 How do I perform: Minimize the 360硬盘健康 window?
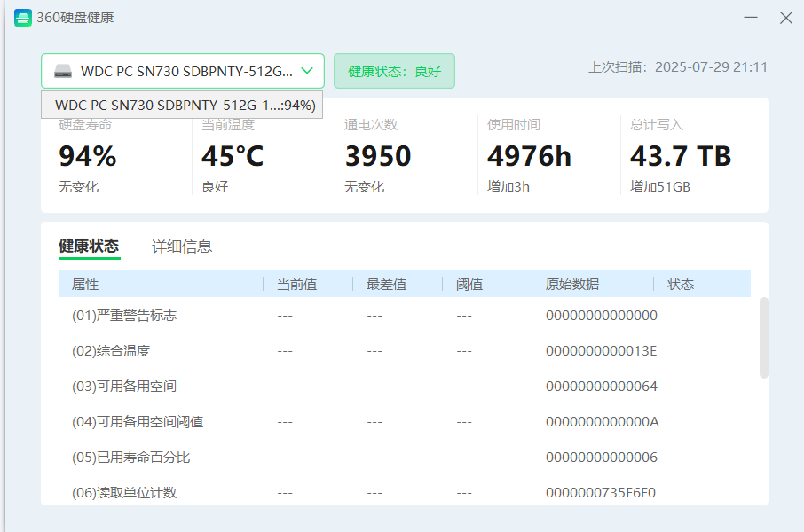pos(751,18)
